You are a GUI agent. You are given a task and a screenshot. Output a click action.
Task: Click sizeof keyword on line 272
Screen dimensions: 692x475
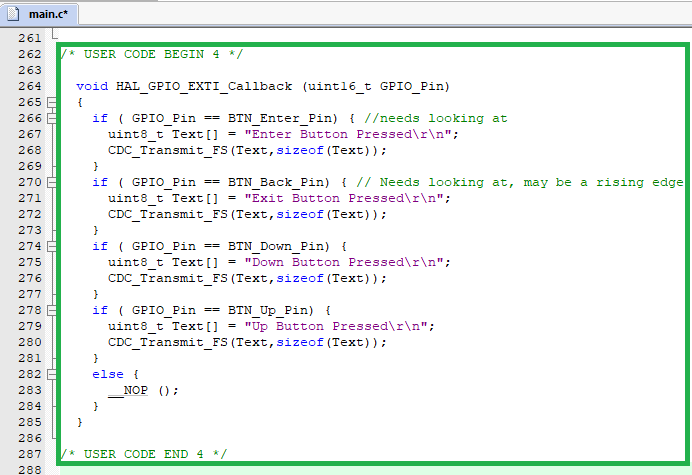click(300, 215)
